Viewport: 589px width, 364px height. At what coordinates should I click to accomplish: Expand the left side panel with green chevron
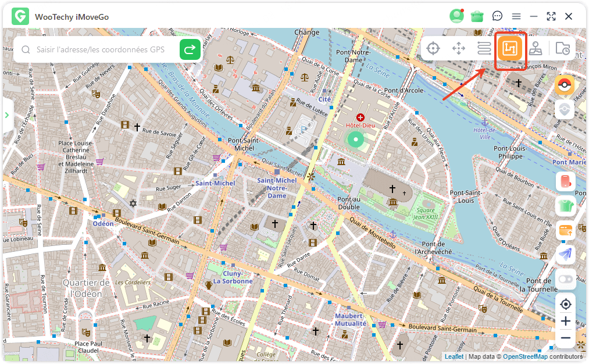coord(7,115)
